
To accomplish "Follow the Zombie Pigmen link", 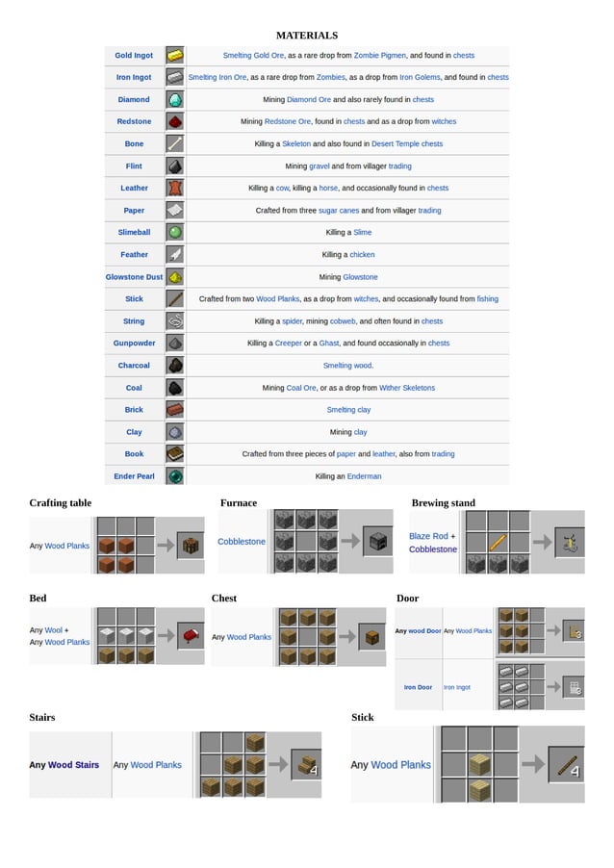I will point(380,56).
